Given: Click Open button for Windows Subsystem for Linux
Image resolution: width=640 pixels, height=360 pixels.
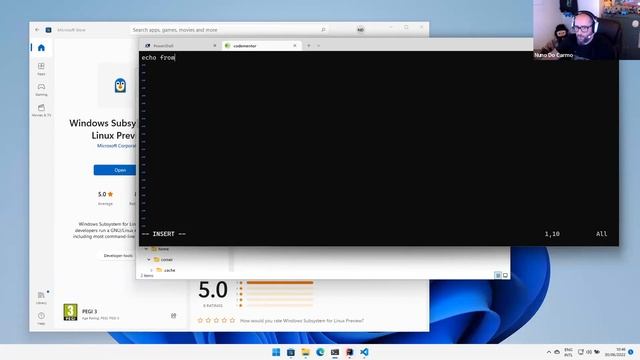Looking at the screenshot, I should tap(115, 170).
